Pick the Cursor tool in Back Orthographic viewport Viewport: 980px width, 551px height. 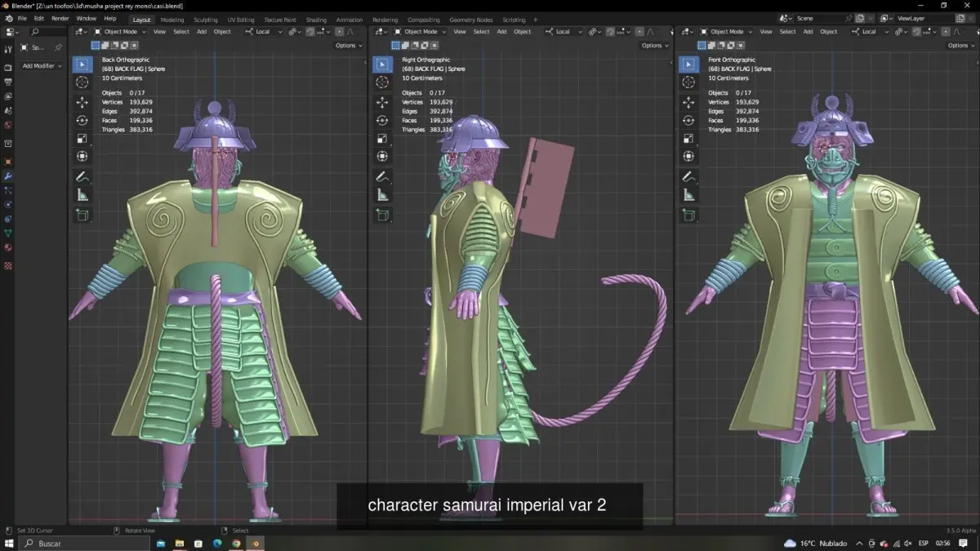click(x=82, y=82)
